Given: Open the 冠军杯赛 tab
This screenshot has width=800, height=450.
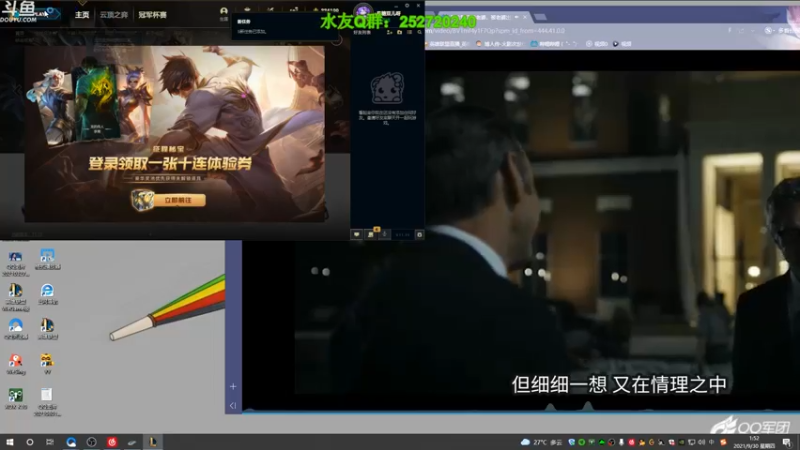Looking at the screenshot, I should point(152,15).
